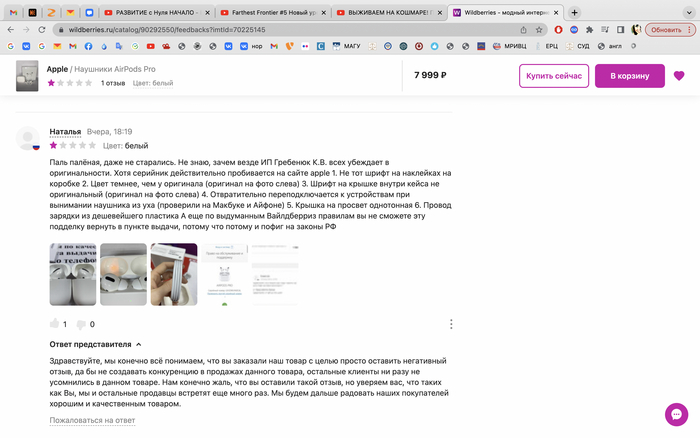Open the Google Translate bookmark
This screenshot has width=700, height=438.
point(119,46)
